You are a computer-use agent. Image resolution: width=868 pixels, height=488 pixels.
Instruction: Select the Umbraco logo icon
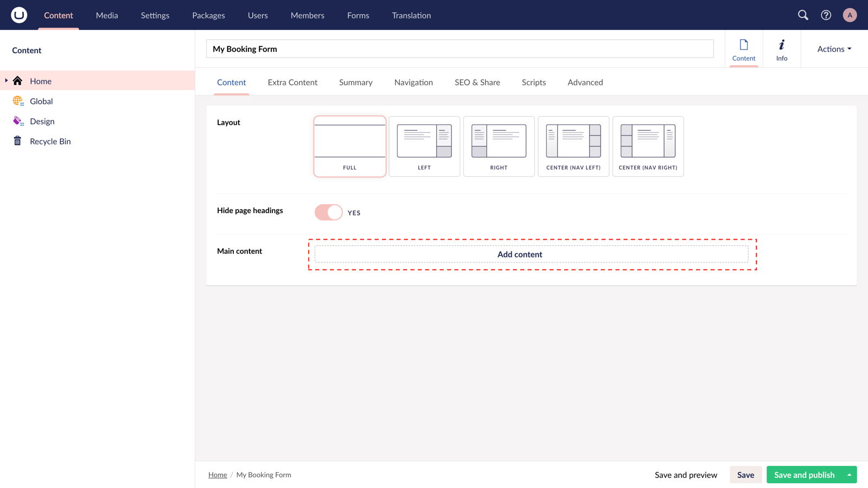pos(18,15)
